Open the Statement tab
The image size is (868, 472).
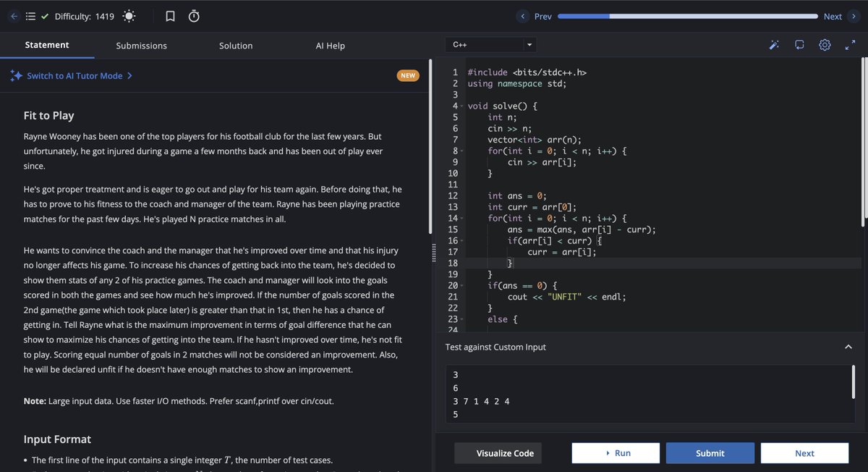coord(47,45)
